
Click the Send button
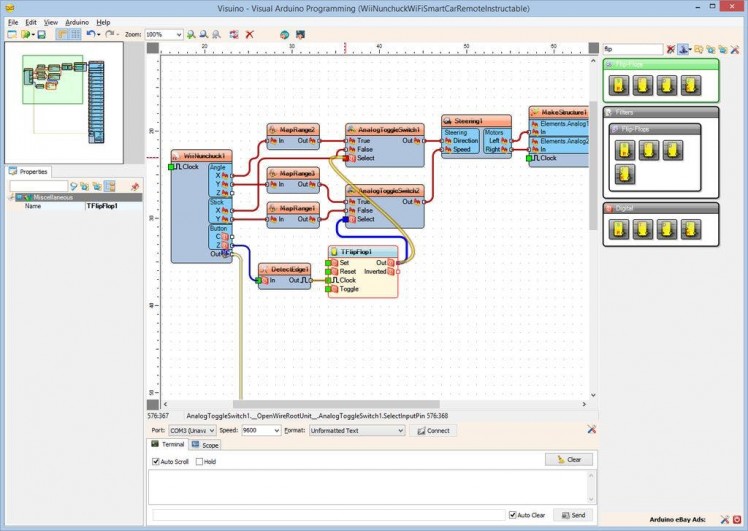coord(573,515)
